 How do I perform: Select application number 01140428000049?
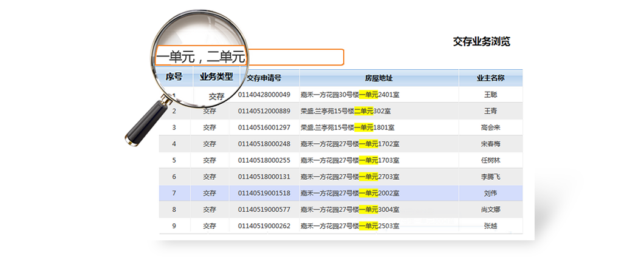tap(264, 95)
